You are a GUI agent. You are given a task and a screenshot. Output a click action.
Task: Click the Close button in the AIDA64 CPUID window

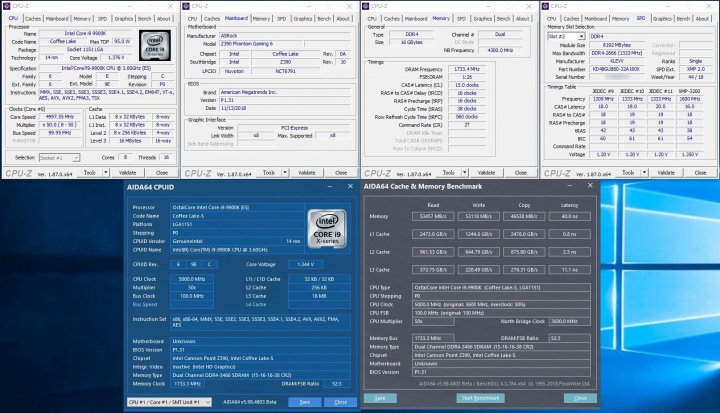pos(340,402)
